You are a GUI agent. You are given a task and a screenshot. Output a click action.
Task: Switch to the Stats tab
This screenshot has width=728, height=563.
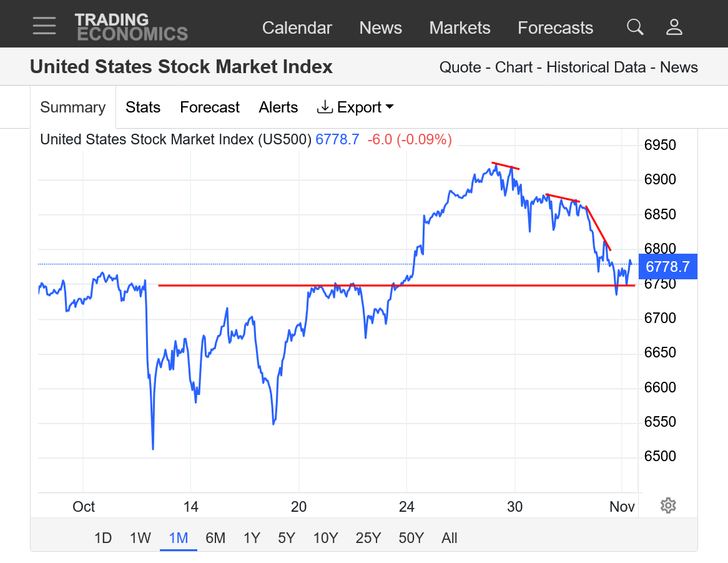point(143,107)
